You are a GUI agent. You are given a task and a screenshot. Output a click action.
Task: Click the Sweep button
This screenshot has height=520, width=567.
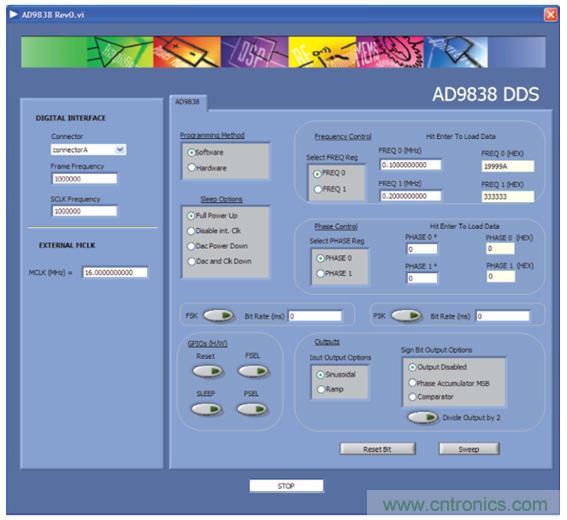469,449
